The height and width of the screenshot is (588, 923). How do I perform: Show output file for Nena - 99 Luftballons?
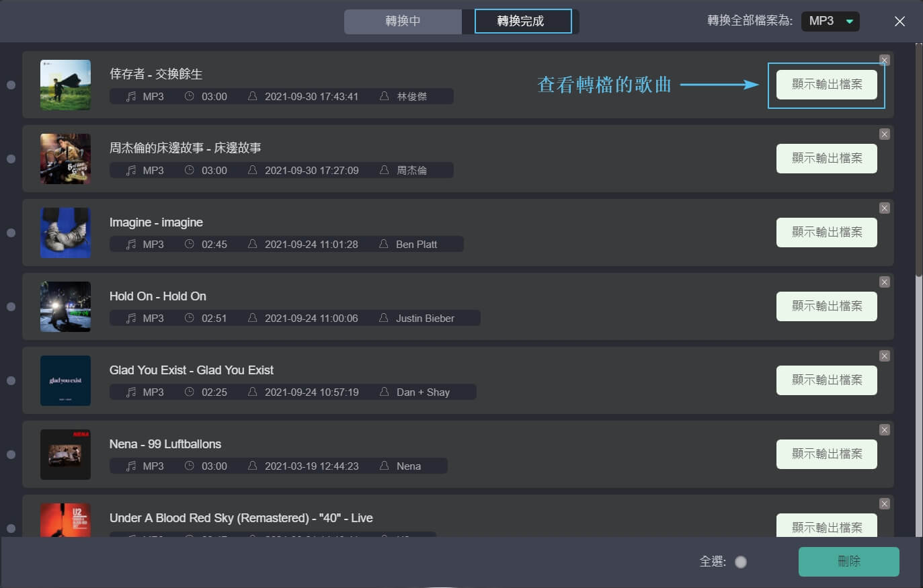[x=827, y=454]
